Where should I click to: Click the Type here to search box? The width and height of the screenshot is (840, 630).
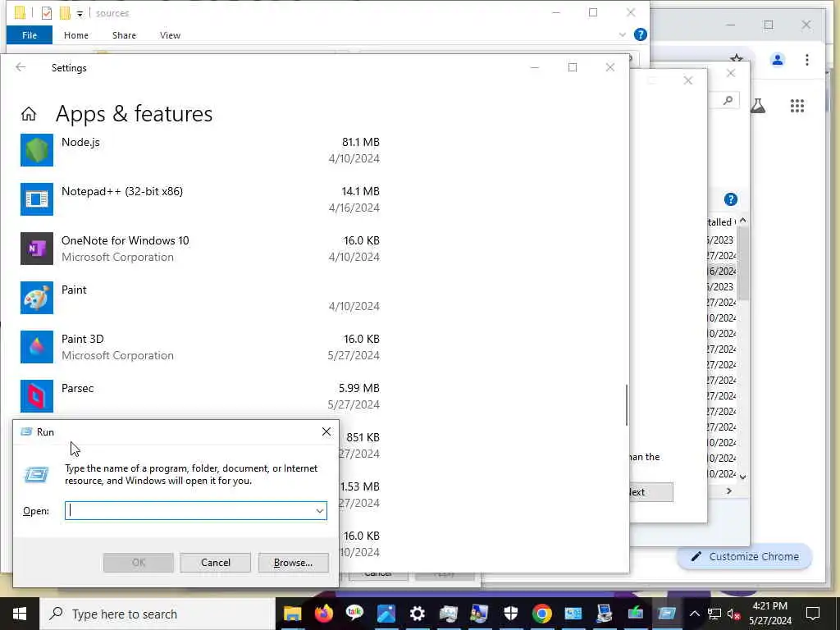[x=157, y=614]
